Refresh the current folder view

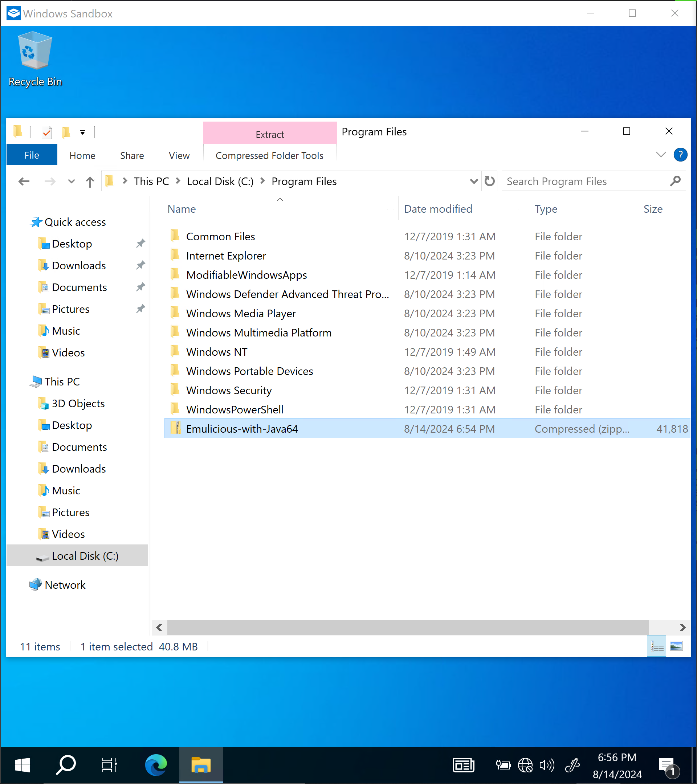point(489,181)
